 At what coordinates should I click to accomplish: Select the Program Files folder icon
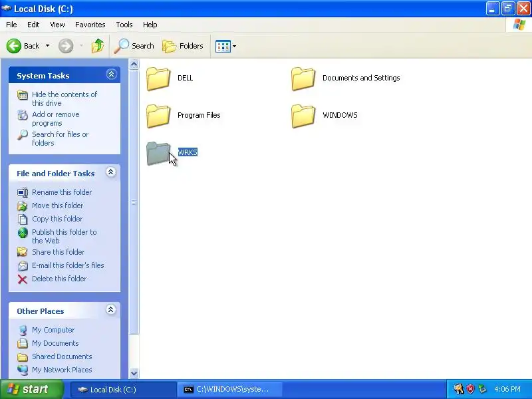[158, 116]
